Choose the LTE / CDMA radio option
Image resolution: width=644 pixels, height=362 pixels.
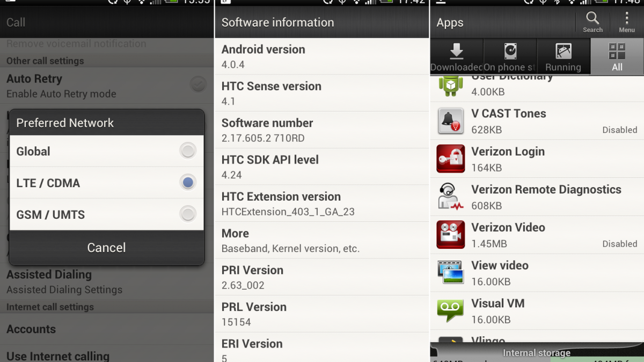pos(188,183)
